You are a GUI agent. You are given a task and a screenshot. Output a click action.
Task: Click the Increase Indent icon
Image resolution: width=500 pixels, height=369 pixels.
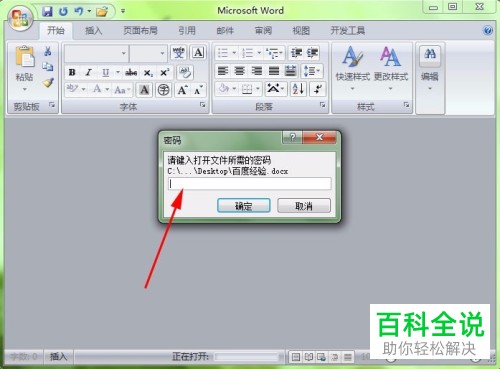point(312,53)
